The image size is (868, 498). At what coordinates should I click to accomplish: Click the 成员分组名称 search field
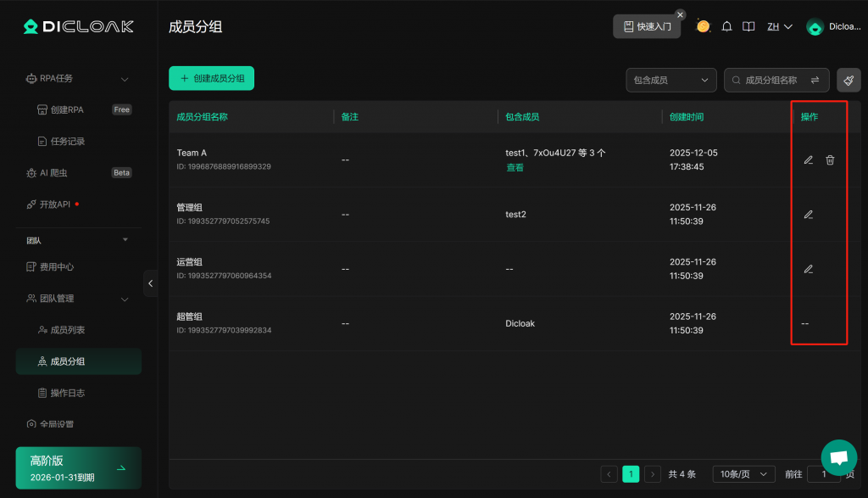[770, 80]
